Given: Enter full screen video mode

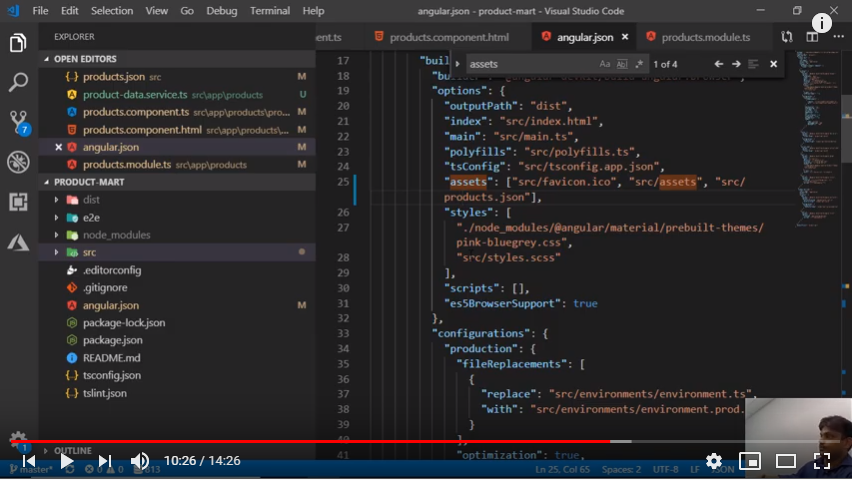Looking at the screenshot, I should click(x=822, y=461).
